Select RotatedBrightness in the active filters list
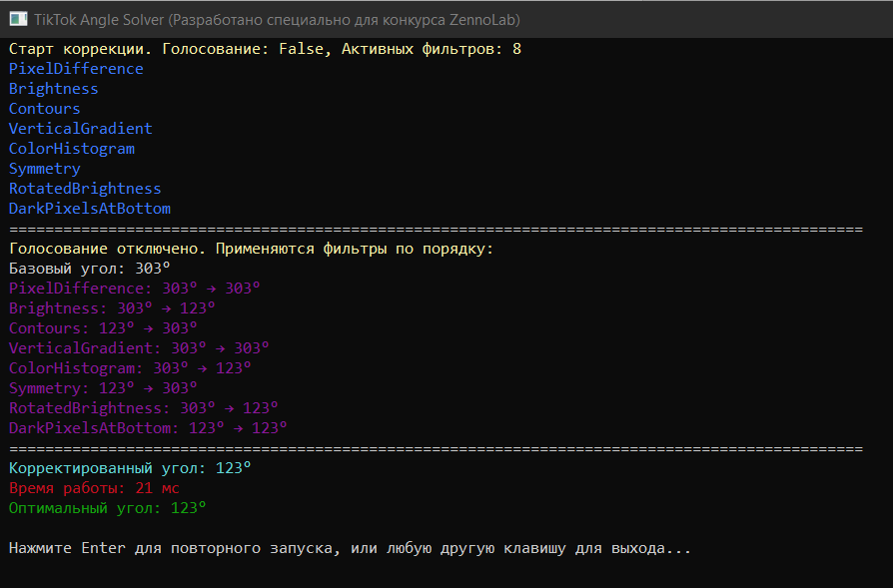 point(85,189)
